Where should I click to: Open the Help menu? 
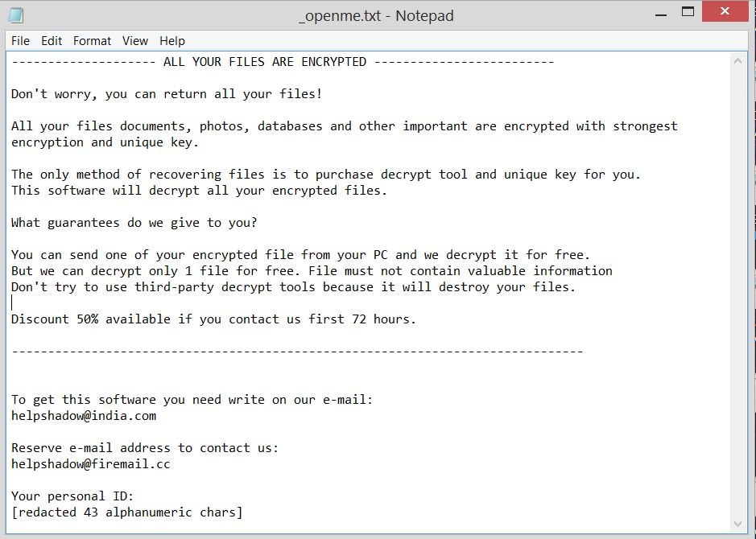[x=172, y=40]
